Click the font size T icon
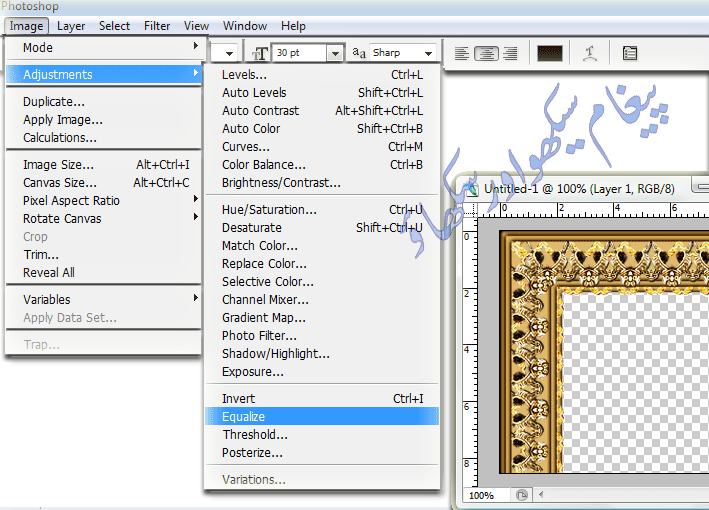Image resolution: width=709 pixels, height=510 pixels. click(x=260, y=53)
